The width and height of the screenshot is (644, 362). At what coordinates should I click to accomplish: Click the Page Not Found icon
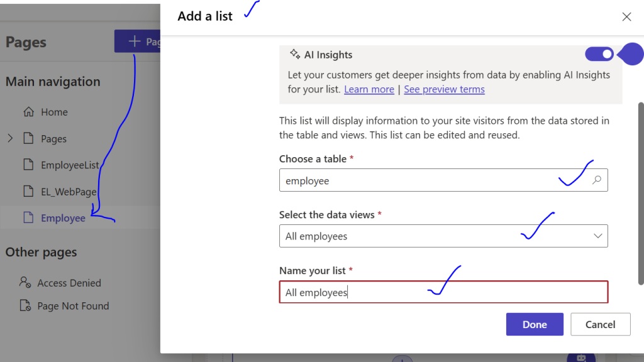coord(25,306)
